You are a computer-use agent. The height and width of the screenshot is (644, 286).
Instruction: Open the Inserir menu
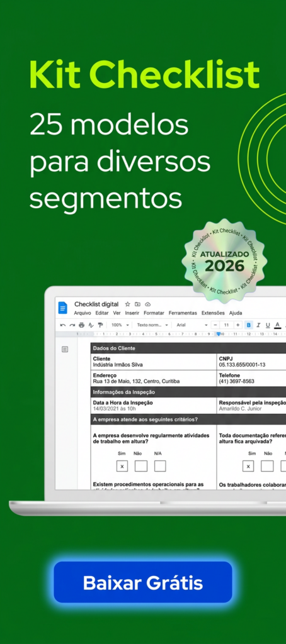132,313
